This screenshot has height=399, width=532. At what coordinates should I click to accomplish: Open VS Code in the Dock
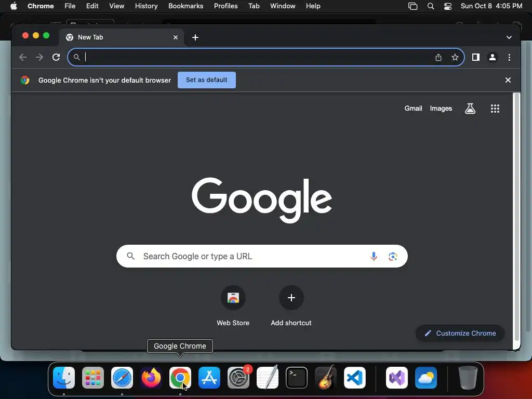(x=355, y=378)
